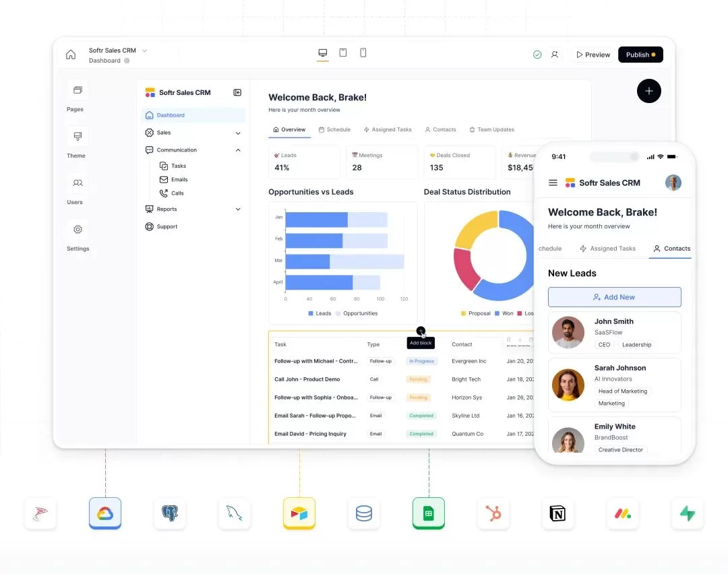Open Emails under Communication
The width and height of the screenshot is (728, 574).
point(174,180)
